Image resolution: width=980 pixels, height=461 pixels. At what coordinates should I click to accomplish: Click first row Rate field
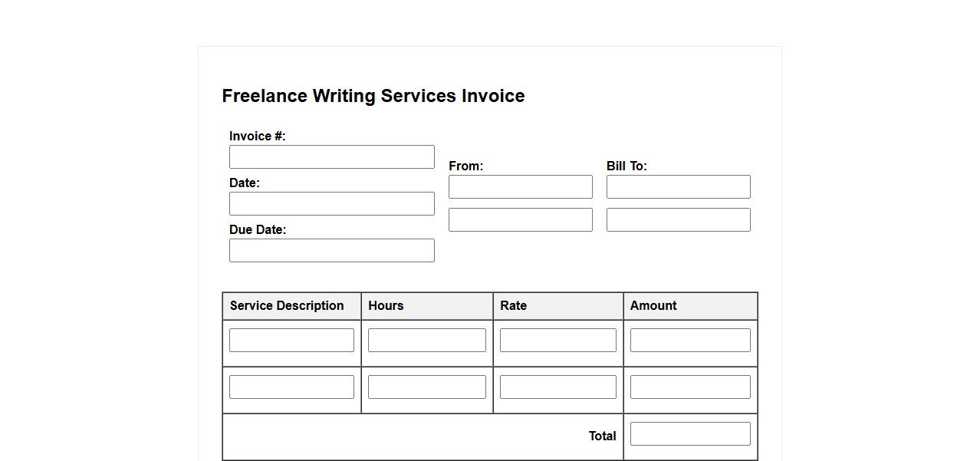coord(557,341)
